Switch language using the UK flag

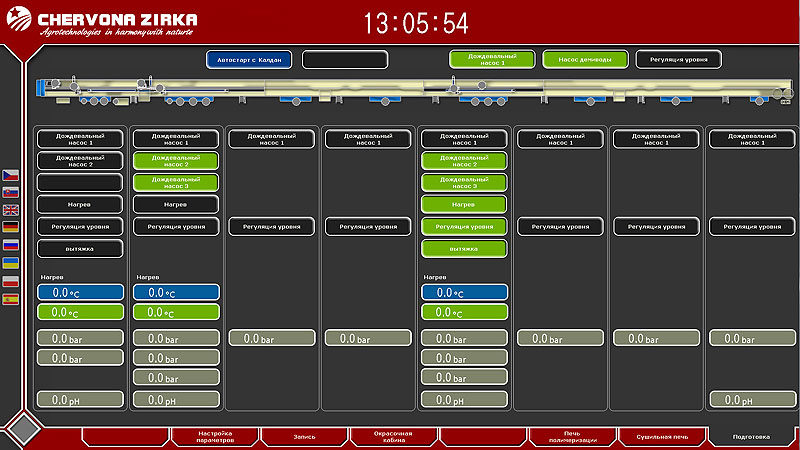pos(11,210)
